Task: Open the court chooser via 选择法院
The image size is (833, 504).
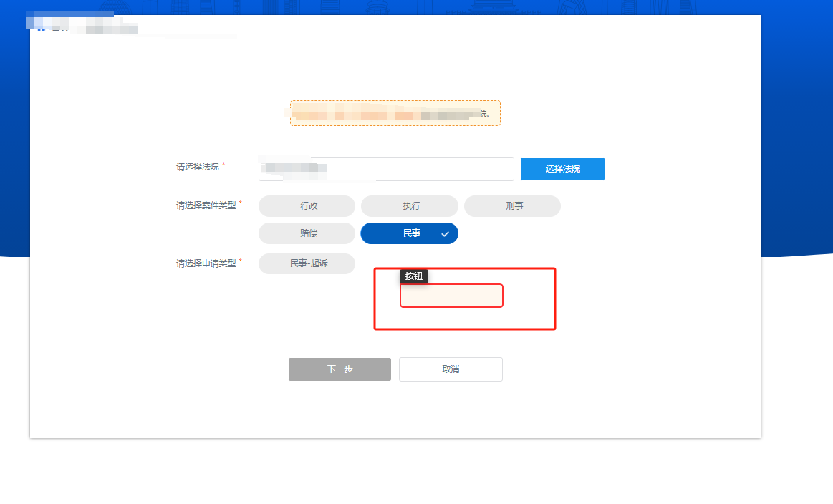Action: [562, 169]
